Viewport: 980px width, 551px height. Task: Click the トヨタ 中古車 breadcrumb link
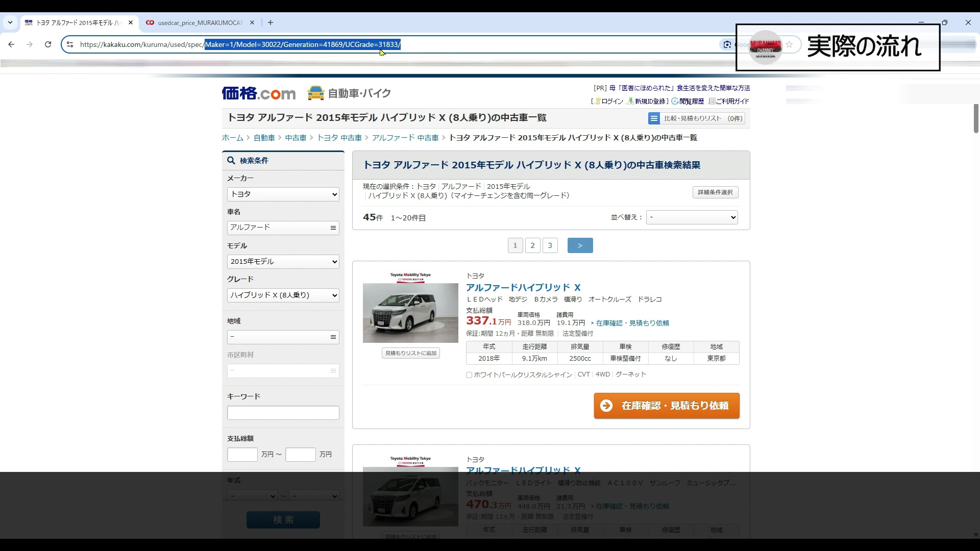(339, 138)
